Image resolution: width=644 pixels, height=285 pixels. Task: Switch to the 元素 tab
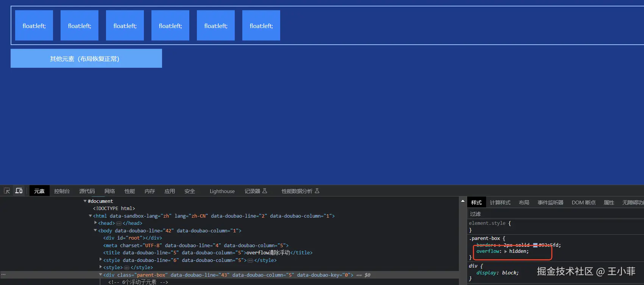[39, 191]
